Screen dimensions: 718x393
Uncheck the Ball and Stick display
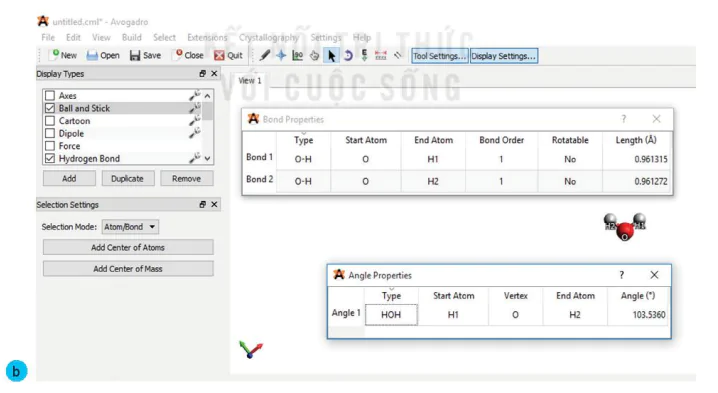tap(50, 108)
